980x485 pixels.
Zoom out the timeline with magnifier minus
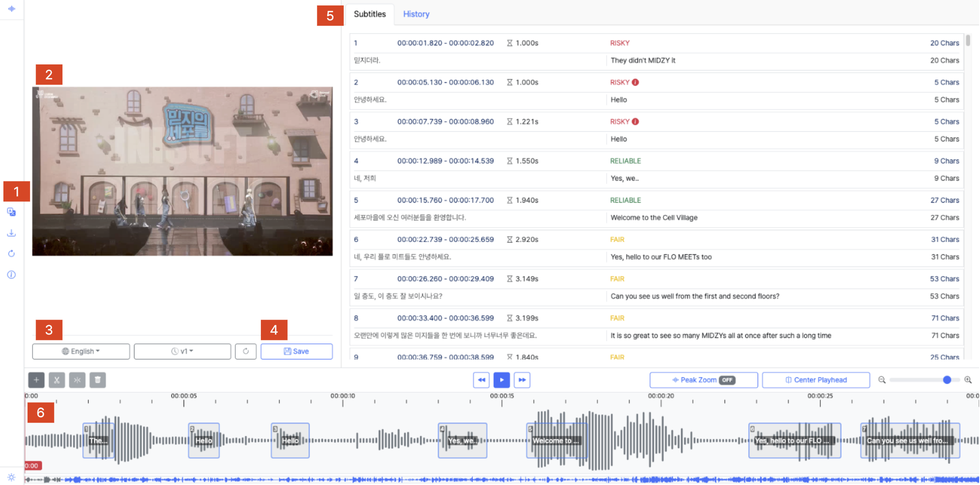(x=882, y=380)
